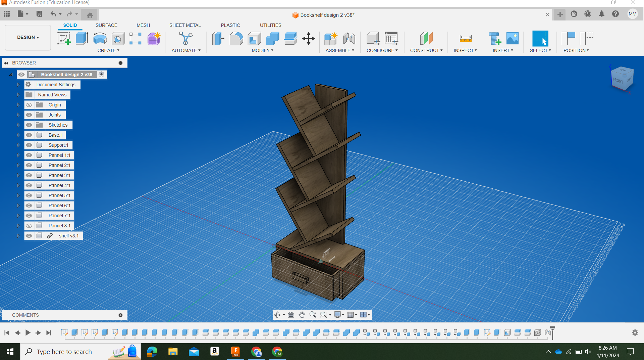Activate the Move/Copy tool
Viewport: 644px width, 360px height.
(x=308, y=38)
